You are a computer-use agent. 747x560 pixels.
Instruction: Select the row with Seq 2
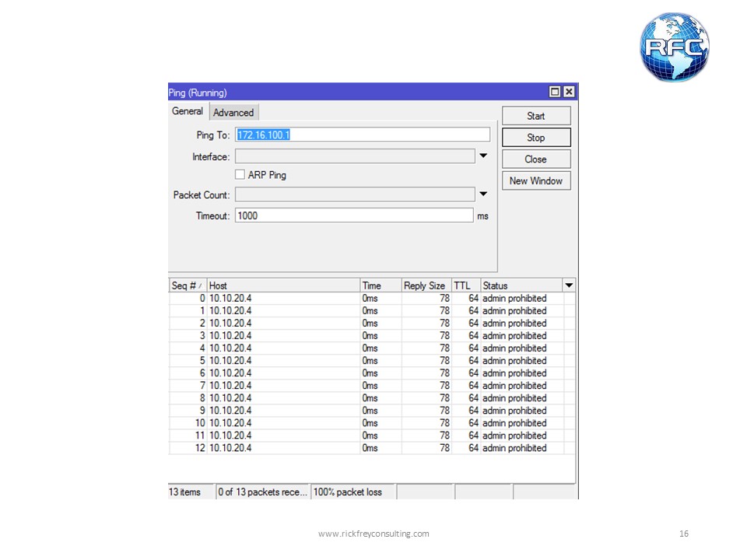372,323
